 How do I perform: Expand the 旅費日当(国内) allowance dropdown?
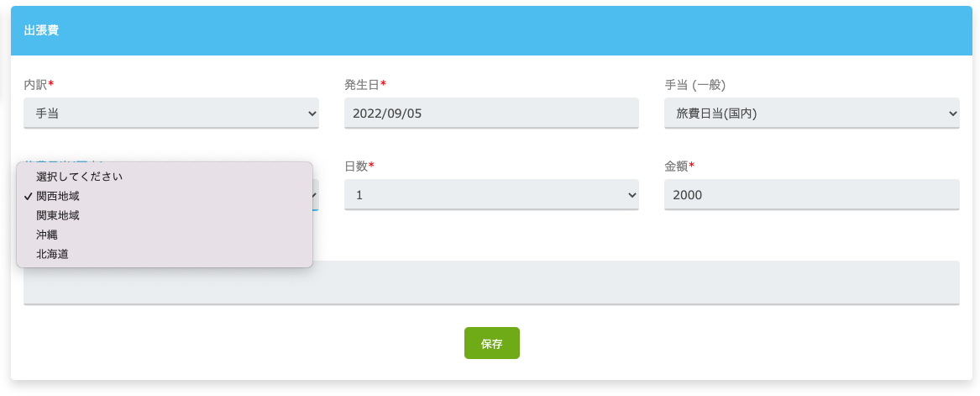[811, 114]
